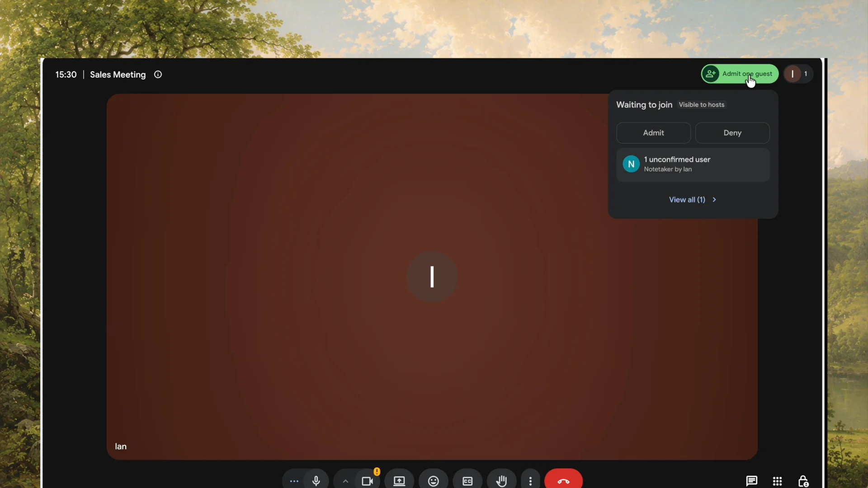Click the 15:30 meeting time
The width and height of the screenshot is (868, 488).
coord(66,75)
